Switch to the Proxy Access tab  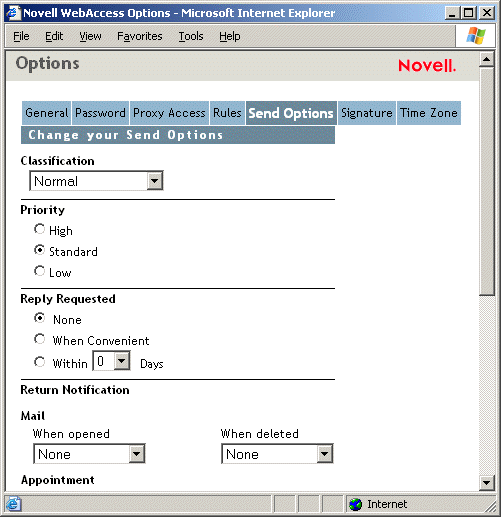[169, 113]
